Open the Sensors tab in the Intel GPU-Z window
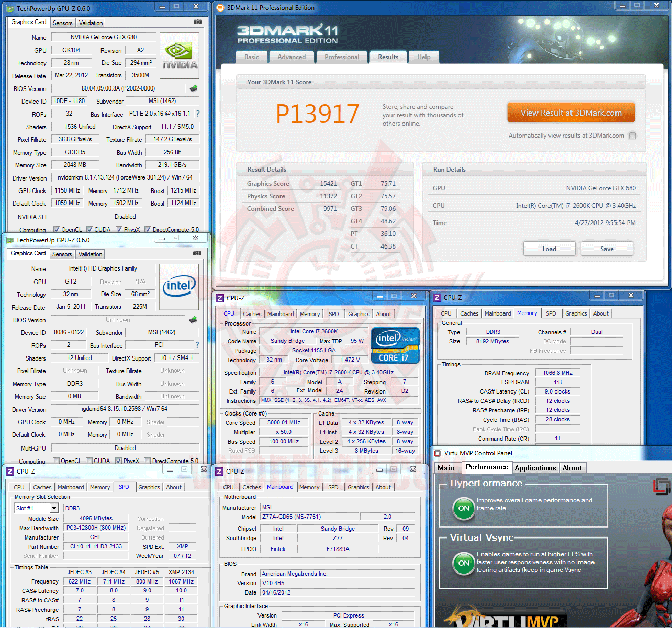Viewport: 672px width, 628px height. point(62,254)
